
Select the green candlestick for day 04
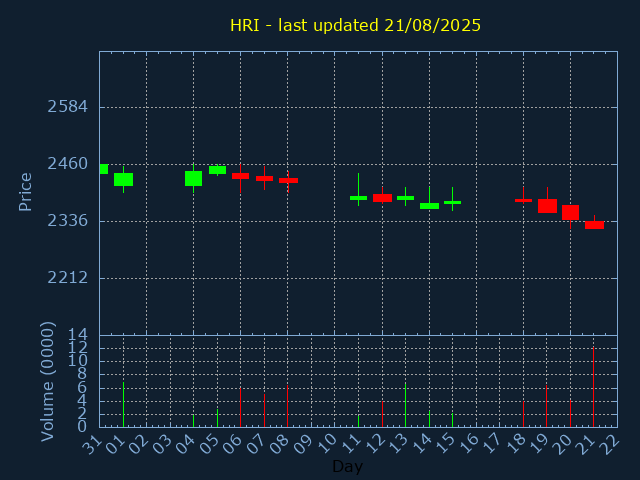tap(193, 178)
